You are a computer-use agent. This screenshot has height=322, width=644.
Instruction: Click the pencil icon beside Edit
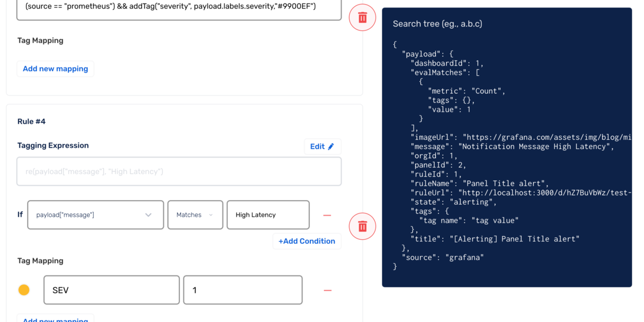pos(331,147)
